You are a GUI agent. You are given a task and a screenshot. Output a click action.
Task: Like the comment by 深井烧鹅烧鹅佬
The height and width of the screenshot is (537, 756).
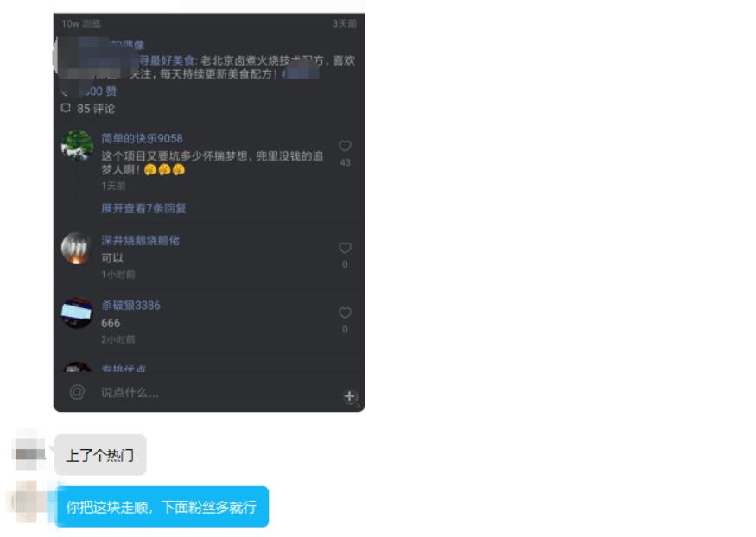pos(345,248)
